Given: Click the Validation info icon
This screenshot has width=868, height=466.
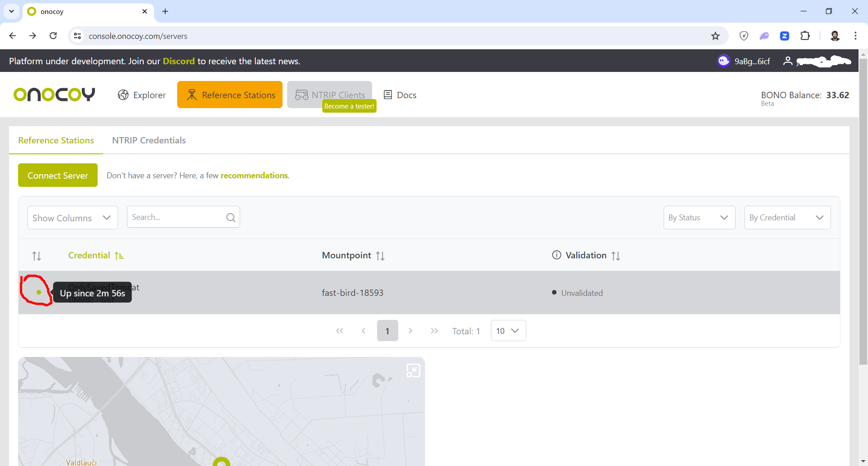Looking at the screenshot, I should tap(557, 255).
